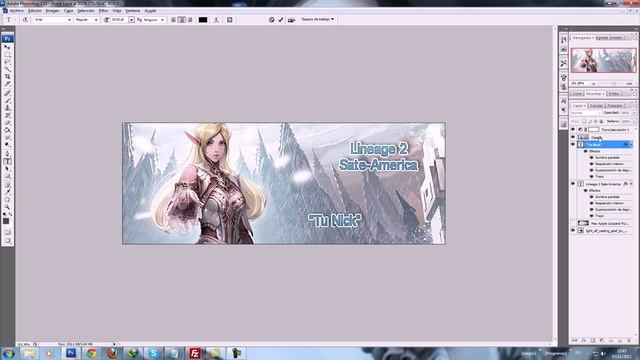640x360 pixels.
Task: Open the layer blend mode dropdown Normal
Action: click(586, 113)
